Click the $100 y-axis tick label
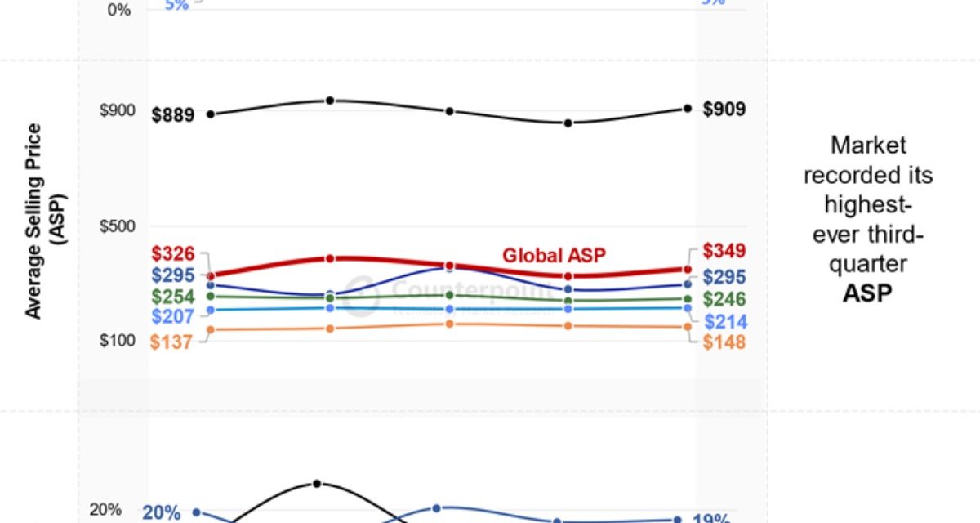 (x=118, y=340)
